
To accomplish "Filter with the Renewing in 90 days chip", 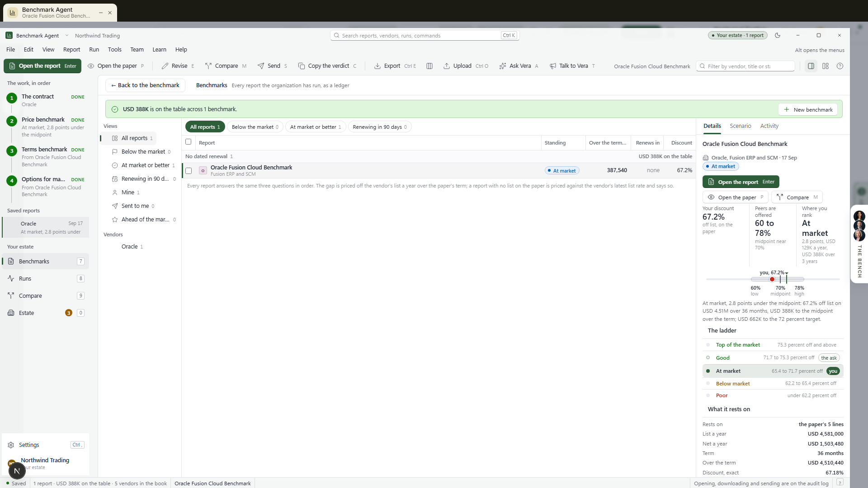I will tap(380, 127).
